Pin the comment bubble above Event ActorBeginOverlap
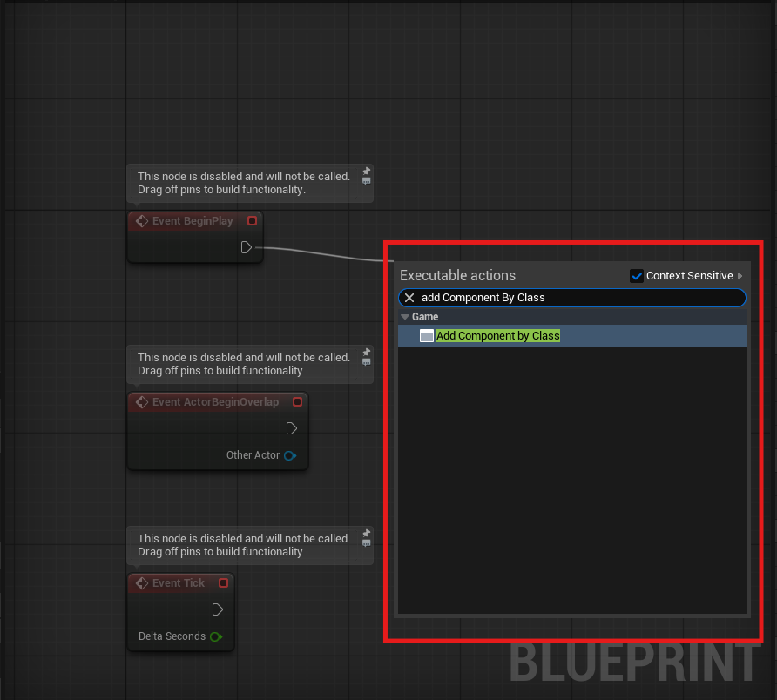 [366, 353]
